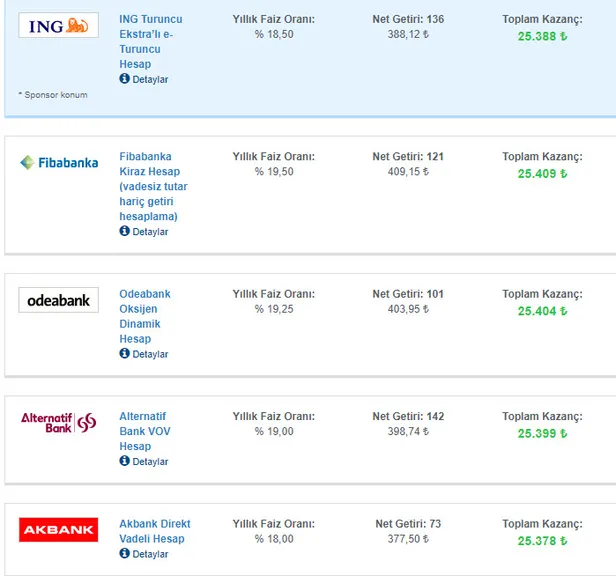
Task: Expand Detaylar for Odeabank account
Action: pos(150,355)
